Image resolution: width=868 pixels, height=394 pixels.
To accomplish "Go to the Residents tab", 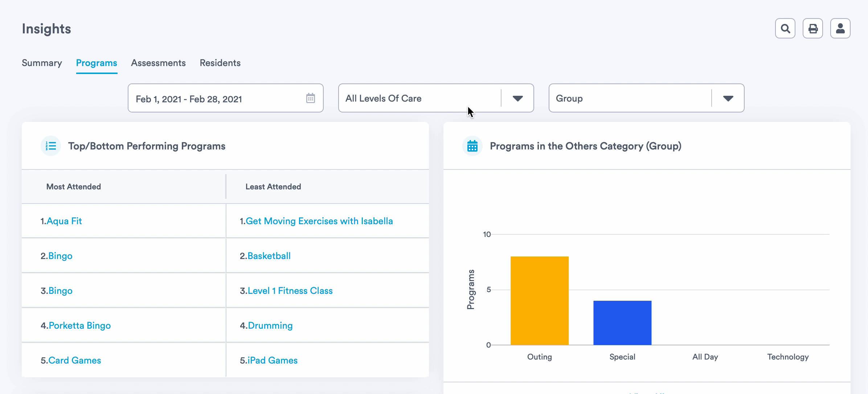I will 220,63.
